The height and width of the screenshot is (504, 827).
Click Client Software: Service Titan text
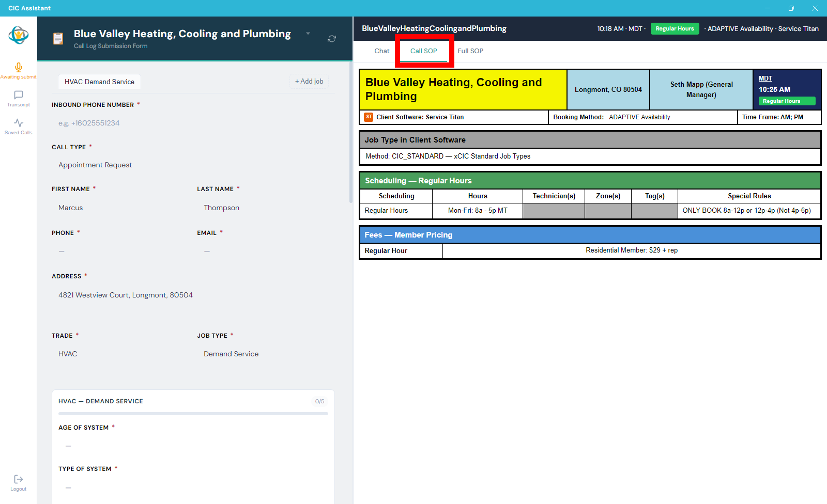coord(420,117)
